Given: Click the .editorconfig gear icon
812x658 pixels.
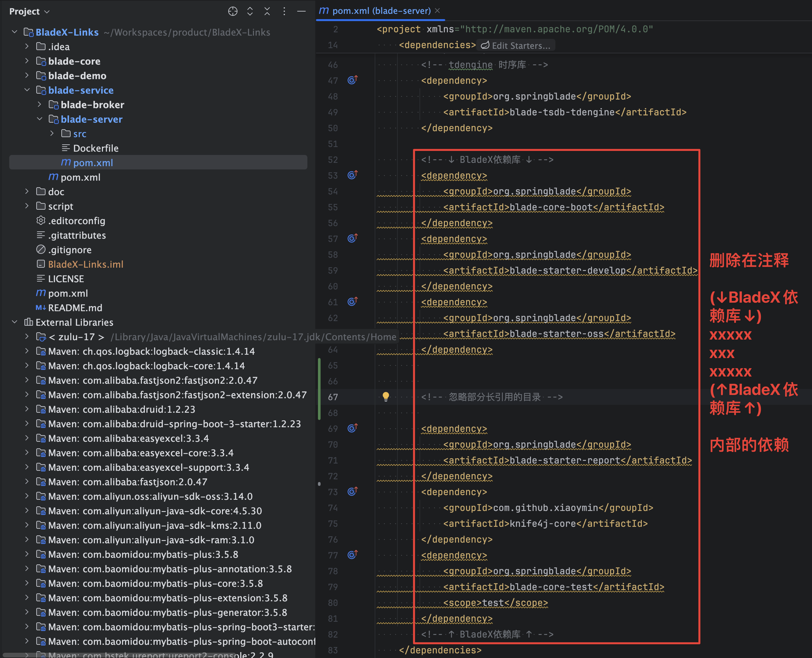Looking at the screenshot, I should click(x=41, y=220).
